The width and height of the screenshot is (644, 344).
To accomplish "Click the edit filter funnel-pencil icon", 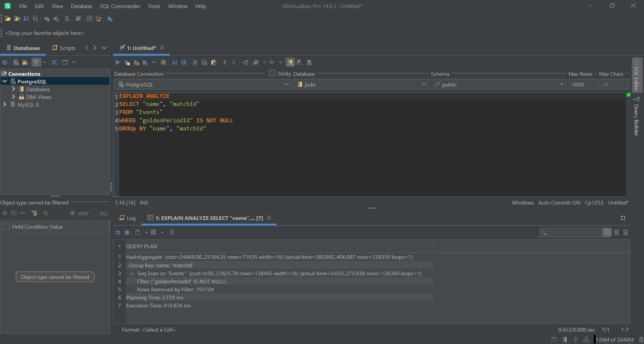I will [35, 213].
